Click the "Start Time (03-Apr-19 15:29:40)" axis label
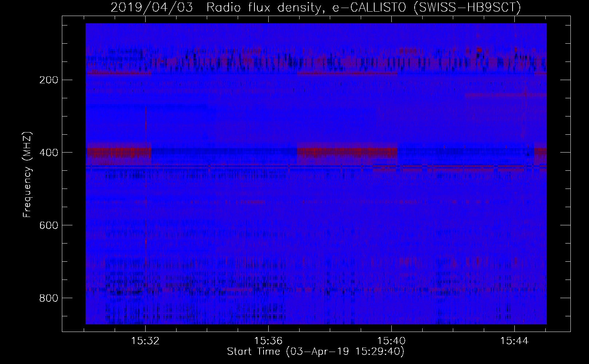Image resolution: width=589 pixels, height=364 pixels. click(316, 352)
